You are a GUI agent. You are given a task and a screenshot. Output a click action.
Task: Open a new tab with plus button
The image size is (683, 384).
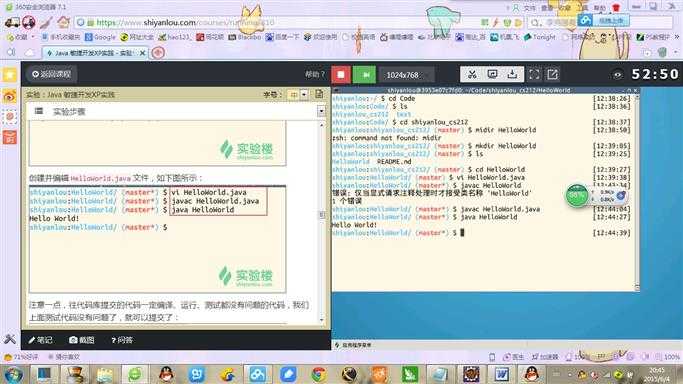click(158, 53)
